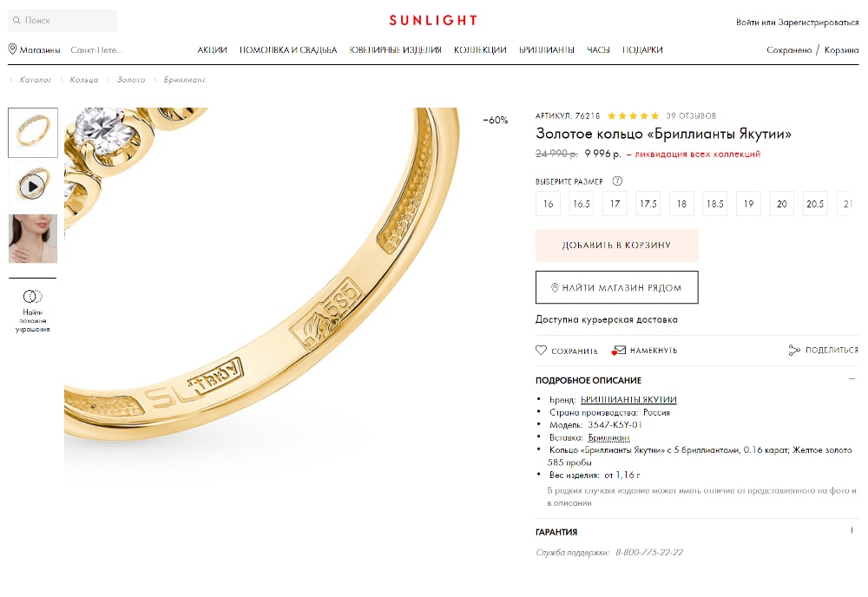Open the Санкт-Петербург city selector

coord(97,49)
